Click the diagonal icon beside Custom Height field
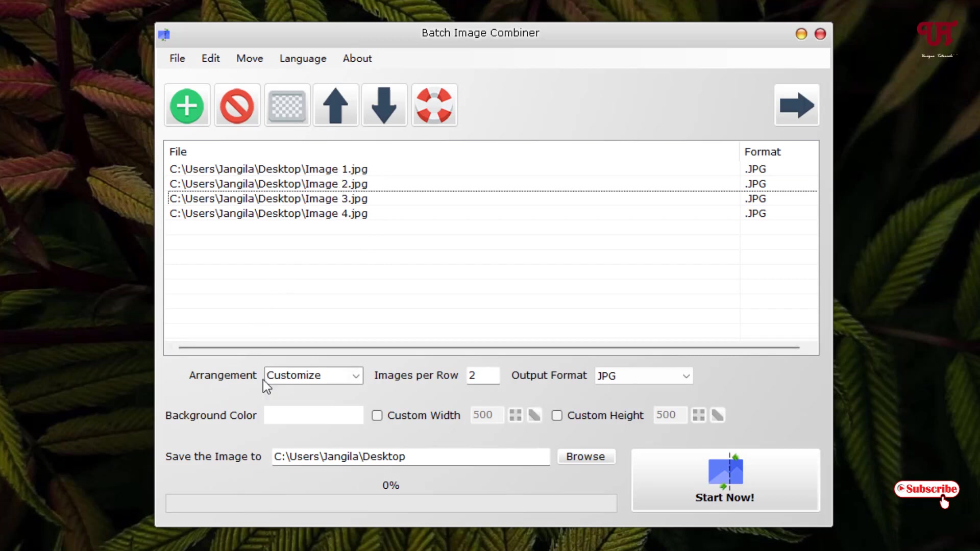Viewport: 980px width, 551px height. click(x=717, y=415)
